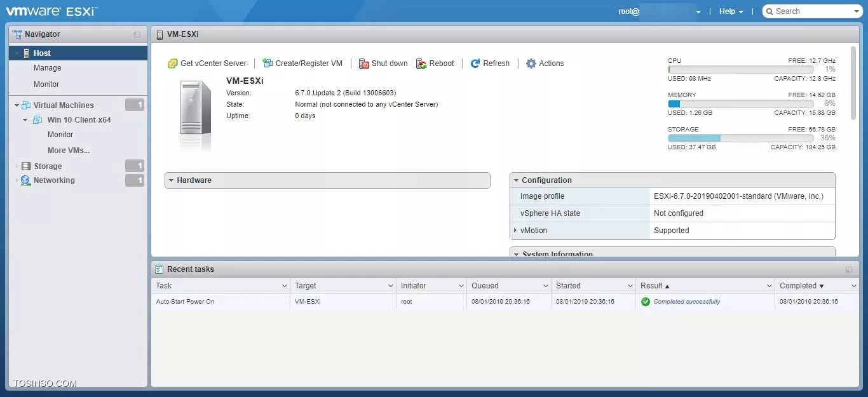Click the Storage usage bar
Viewport: 868px width, 397px height.
[741, 138]
